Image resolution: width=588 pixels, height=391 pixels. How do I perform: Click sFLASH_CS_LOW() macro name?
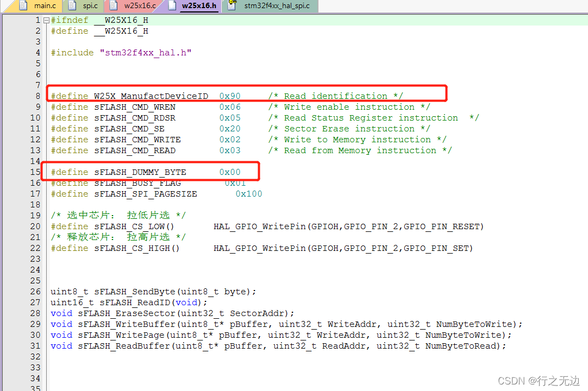(x=134, y=227)
